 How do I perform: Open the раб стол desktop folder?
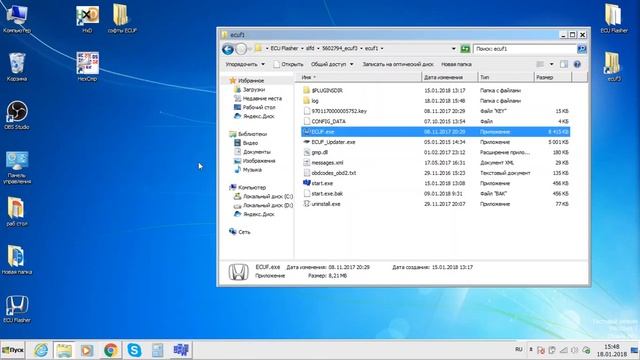17,211
